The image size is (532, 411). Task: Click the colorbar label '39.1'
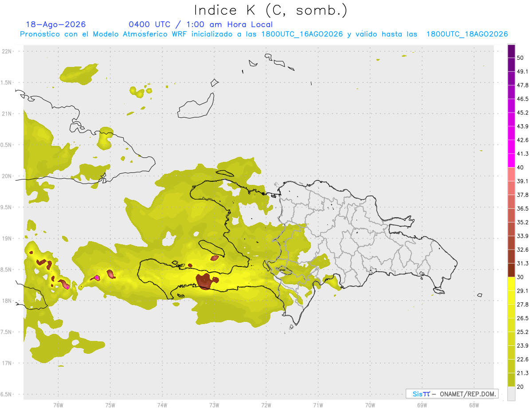coord(523,181)
